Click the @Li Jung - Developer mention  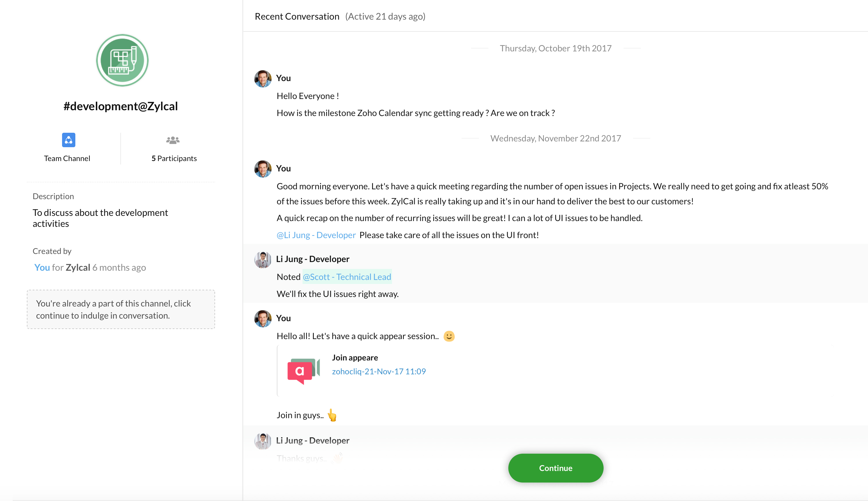[x=316, y=235]
